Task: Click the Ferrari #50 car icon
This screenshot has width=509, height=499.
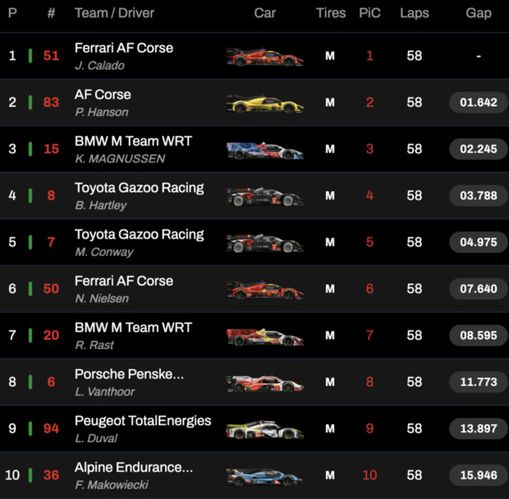Action: click(x=265, y=290)
